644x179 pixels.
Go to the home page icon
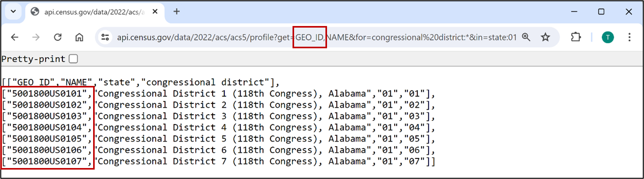pyautogui.click(x=79, y=37)
